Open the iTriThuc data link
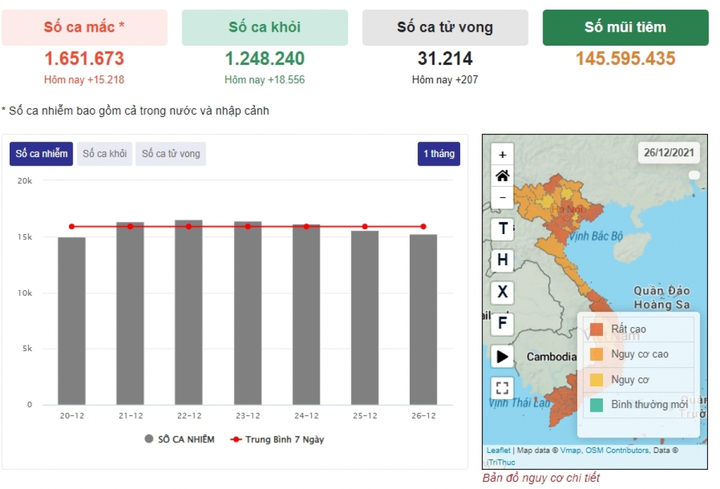Image resolution: width=720 pixels, height=489 pixels. coord(501,462)
